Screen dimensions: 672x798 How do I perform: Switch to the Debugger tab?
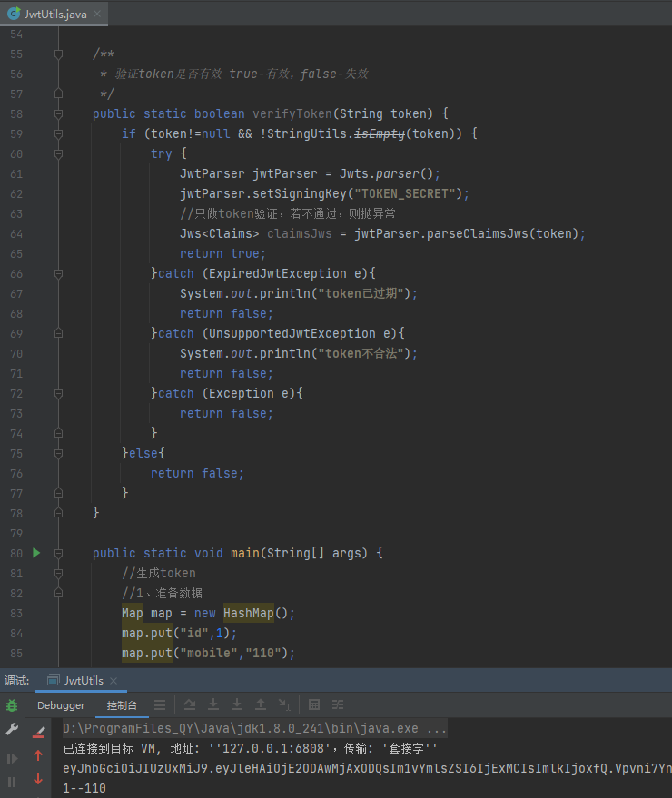(61, 705)
